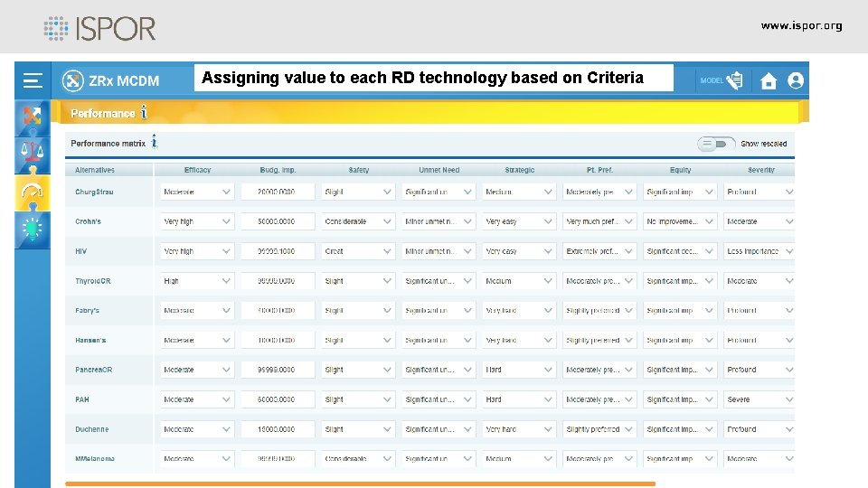868x488 pixels.
Task: Open Safety dropdown for Crohn's
Action: click(358, 221)
